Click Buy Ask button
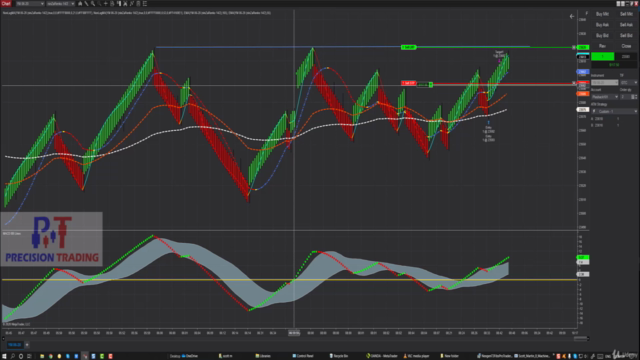Screen dimensions: 640x360 [602, 25]
